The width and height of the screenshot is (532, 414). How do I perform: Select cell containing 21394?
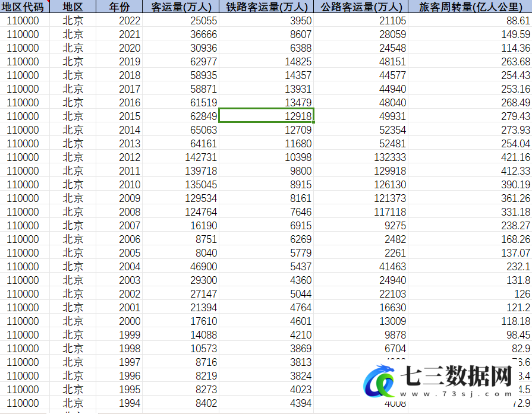tap(181, 307)
